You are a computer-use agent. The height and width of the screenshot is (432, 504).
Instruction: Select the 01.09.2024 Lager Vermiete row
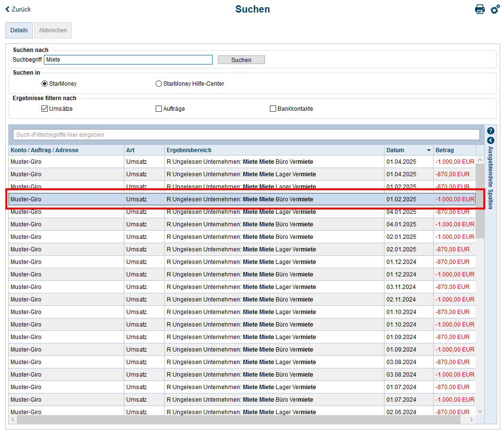click(242, 337)
